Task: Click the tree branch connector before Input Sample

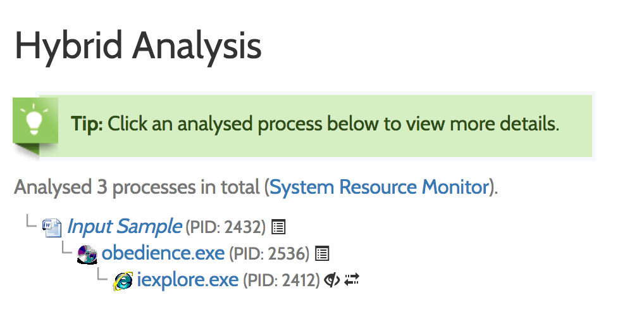Action: 29,222
